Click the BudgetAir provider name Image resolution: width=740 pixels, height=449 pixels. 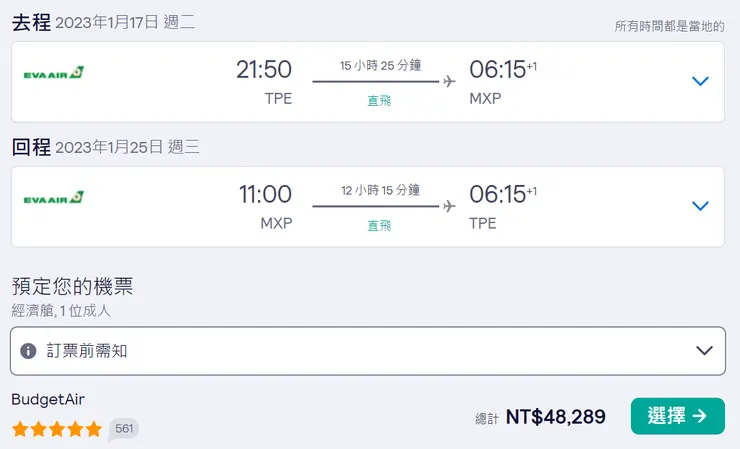pos(48,400)
